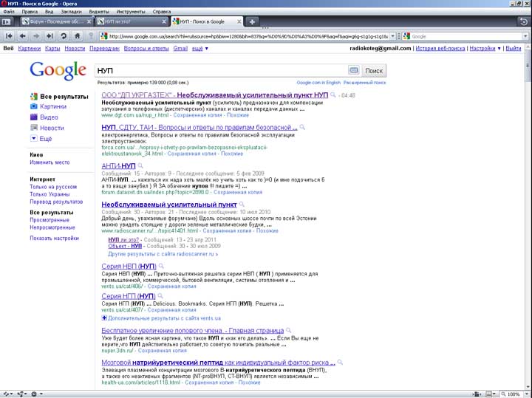Open a new tab with plus button
The width and height of the screenshot is (532, 398).
click(x=252, y=21)
